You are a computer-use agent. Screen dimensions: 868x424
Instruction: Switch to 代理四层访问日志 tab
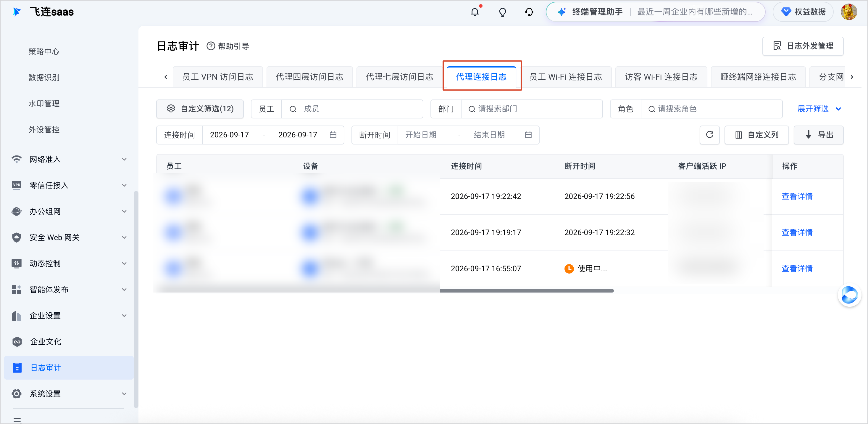click(309, 77)
